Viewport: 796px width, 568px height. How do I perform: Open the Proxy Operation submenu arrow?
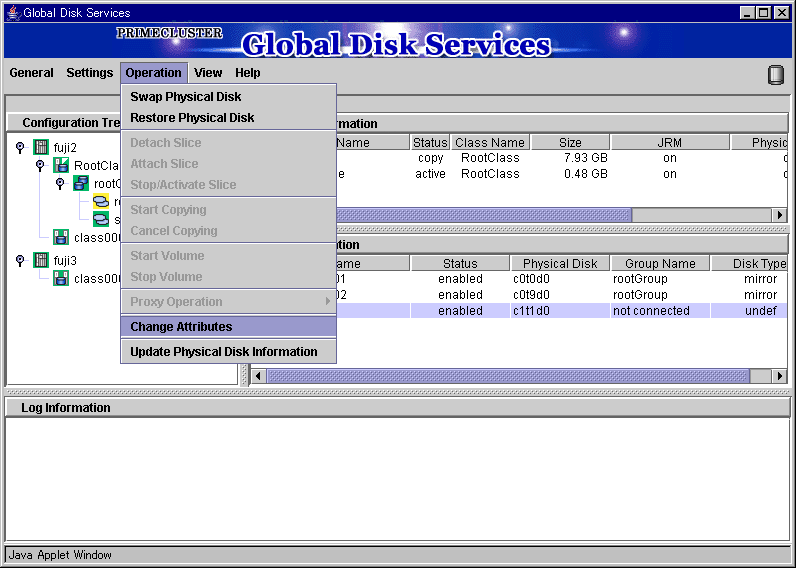pyautogui.click(x=327, y=302)
